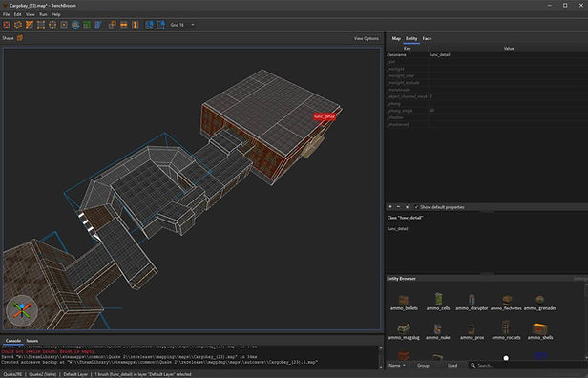588x378 pixels.
Task: Select the ammo_bullets entity
Action: click(404, 303)
